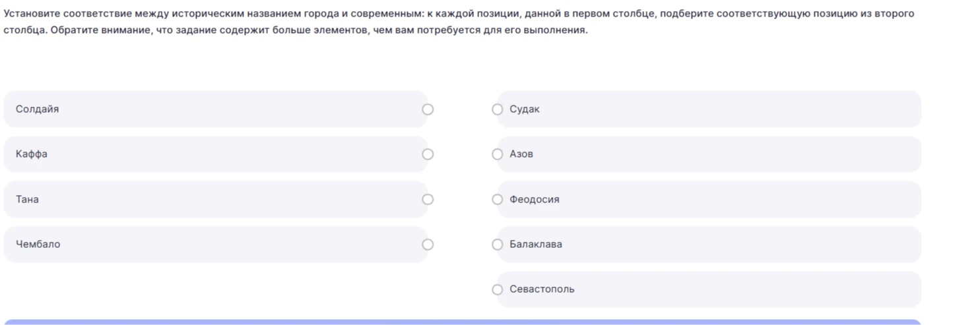Click the Феодосия option card
The width and height of the screenshot is (980, 325).
pyautogui.click(x=709, y=199)
